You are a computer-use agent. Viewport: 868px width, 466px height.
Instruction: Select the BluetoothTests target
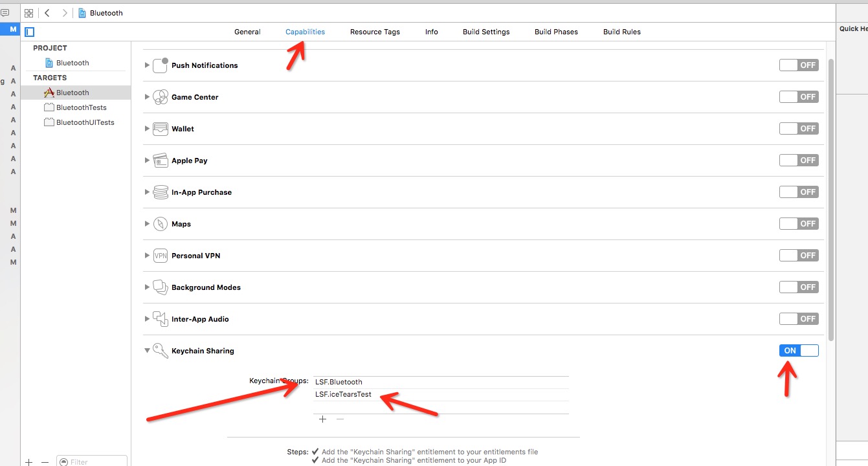click(x=75, y=107)
